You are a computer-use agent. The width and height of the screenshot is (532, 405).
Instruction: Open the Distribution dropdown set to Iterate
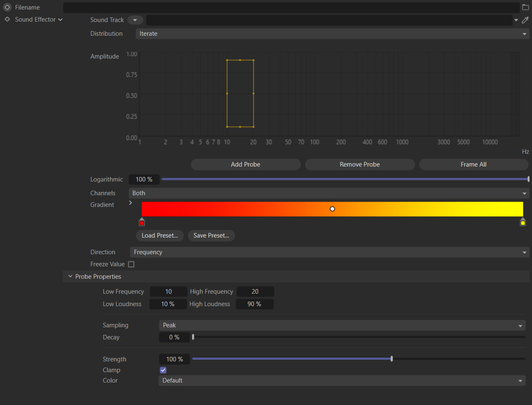click(x=332, y=34)
